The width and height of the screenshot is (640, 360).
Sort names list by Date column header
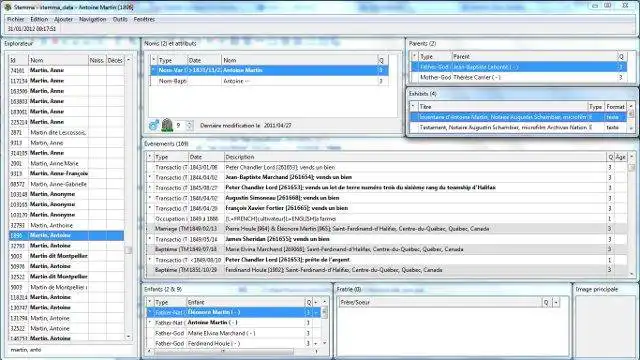point(204,60)
